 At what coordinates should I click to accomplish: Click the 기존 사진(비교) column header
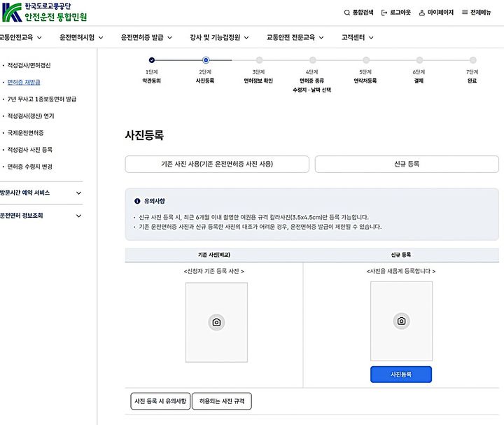click(214, 255)
